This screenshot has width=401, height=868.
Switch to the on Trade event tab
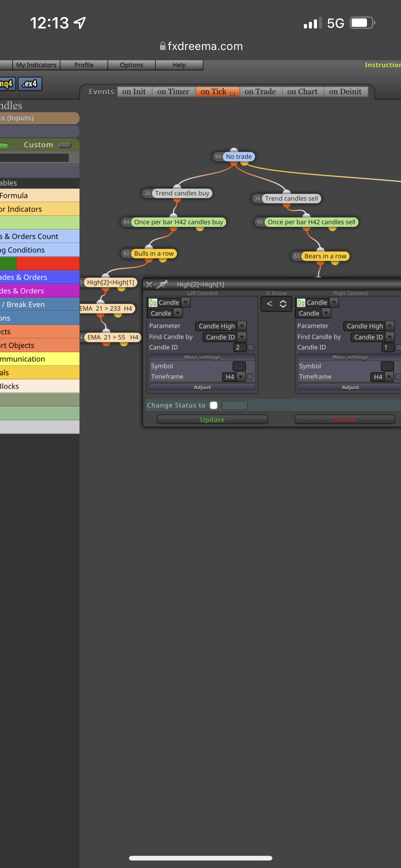pyautogui.click(x=260, y=92)
